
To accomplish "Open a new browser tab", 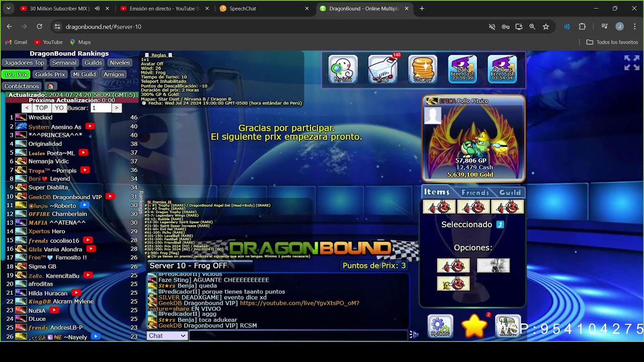I will [x=422, y=9].
